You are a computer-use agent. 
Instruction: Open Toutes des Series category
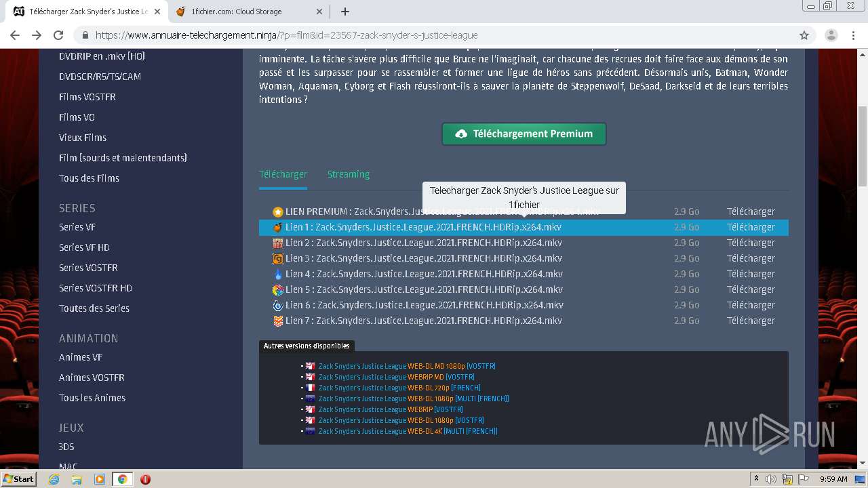(94, 308)
